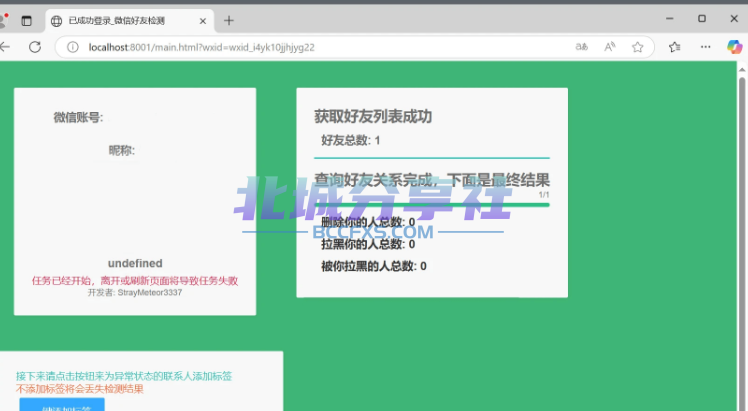The image size is (748, 411).
Task: Click the scrollbar up arrow
Action: coord(742,69)
